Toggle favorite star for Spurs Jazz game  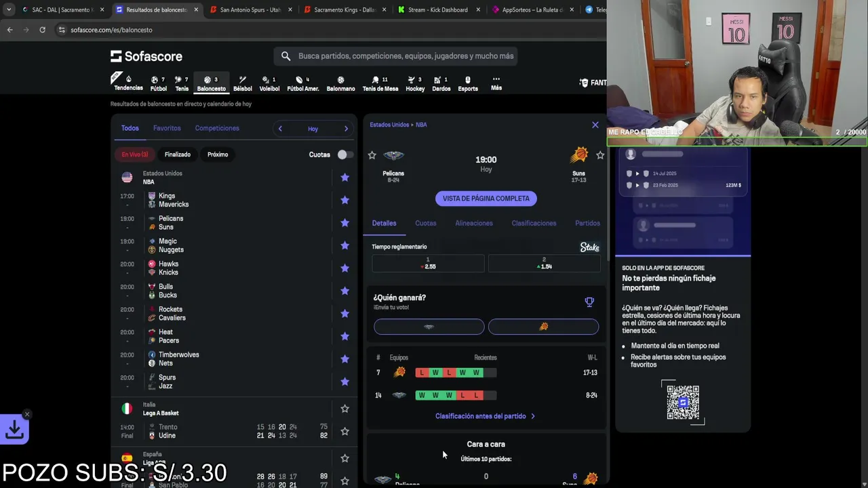click(x=344, y=382)
